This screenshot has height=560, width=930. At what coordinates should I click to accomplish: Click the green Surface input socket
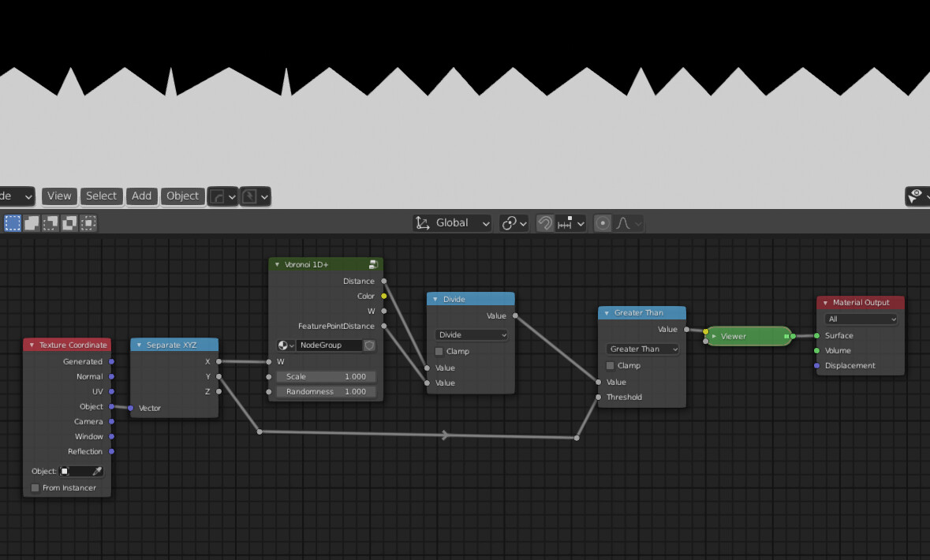(816, 336)
